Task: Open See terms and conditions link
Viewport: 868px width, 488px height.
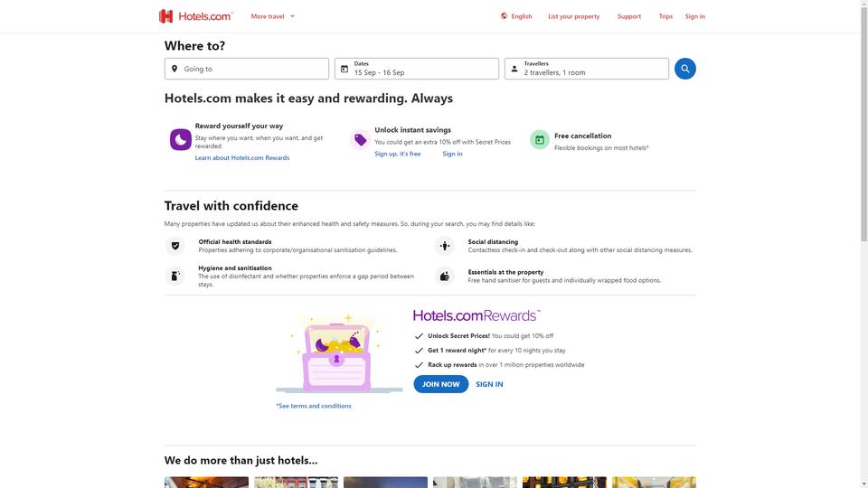Action: tap(314, 406)
